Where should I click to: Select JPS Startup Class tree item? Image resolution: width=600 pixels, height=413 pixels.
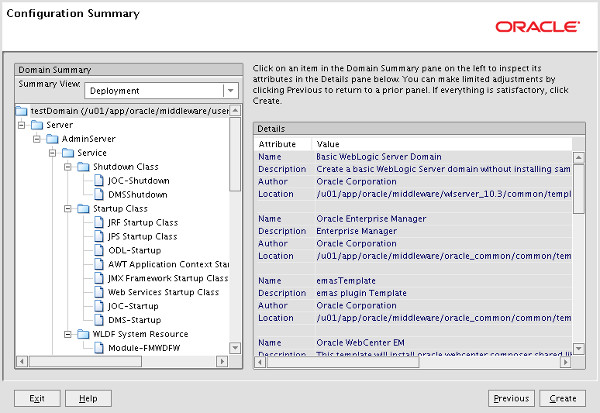[143, 236]
